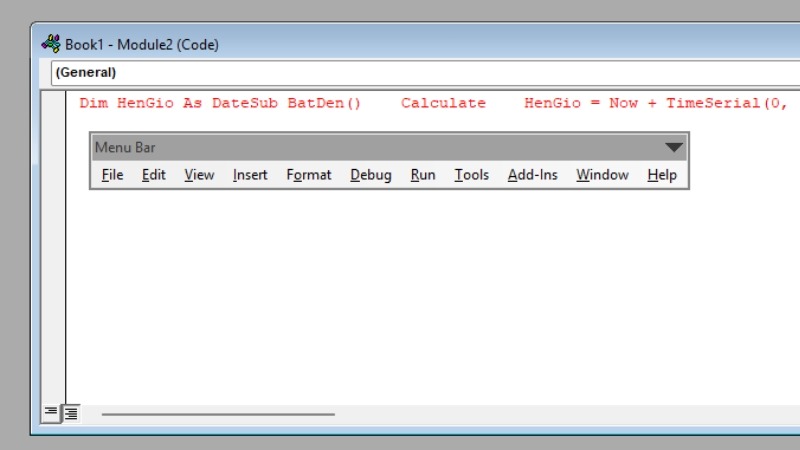
Task: Open the Tools menu
Action: [x=471, y=175]
